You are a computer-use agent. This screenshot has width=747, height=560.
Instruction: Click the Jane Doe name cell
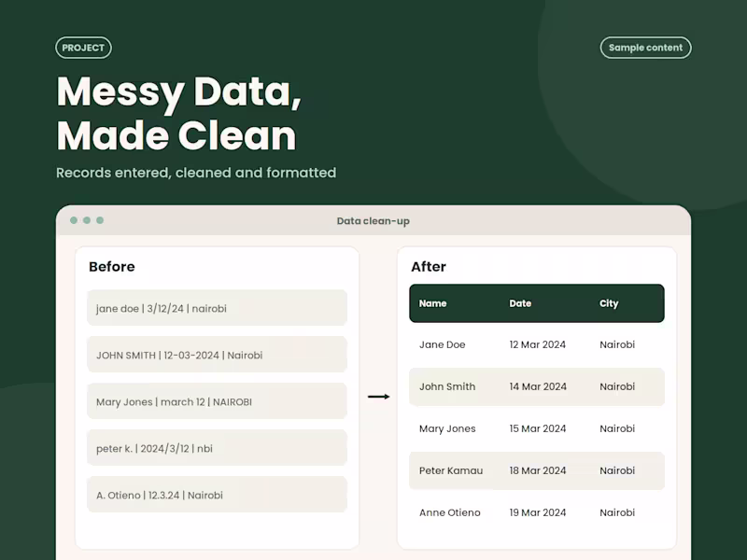[x=442, y=344]
